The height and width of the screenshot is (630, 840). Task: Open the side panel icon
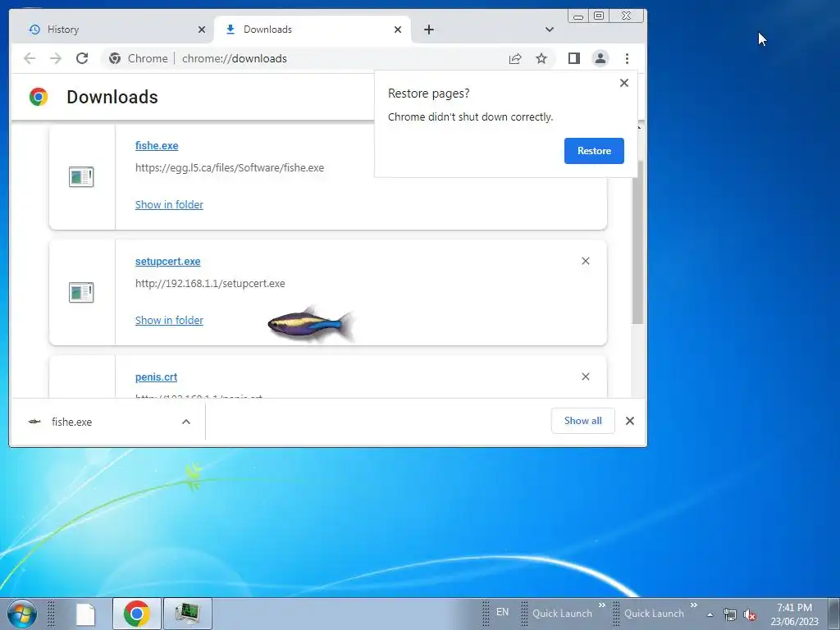click(573, 58)
